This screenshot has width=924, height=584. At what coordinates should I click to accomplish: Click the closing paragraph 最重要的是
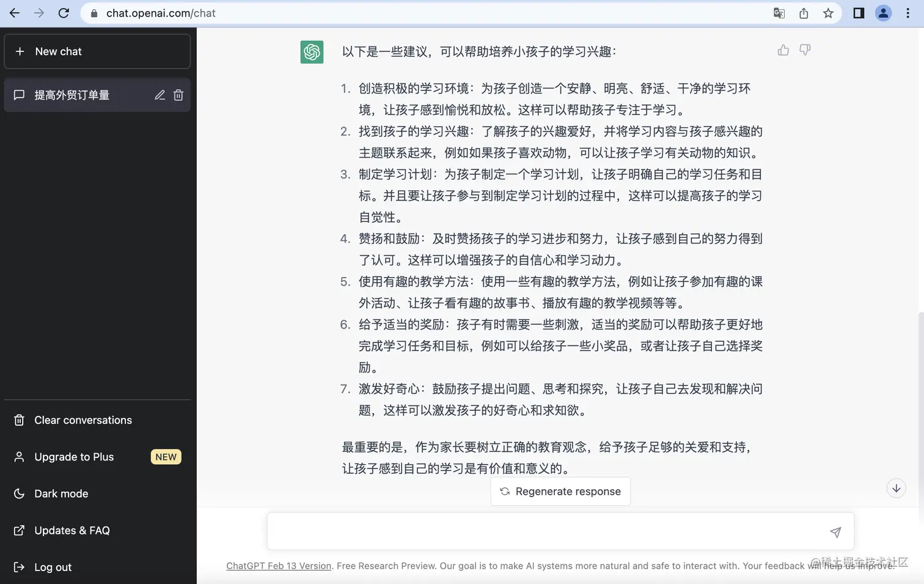point(546,457)
